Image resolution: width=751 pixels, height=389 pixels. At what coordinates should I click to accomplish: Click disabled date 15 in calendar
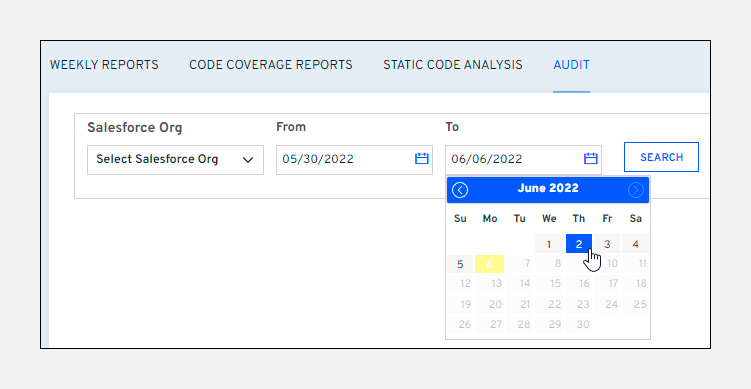549,284
